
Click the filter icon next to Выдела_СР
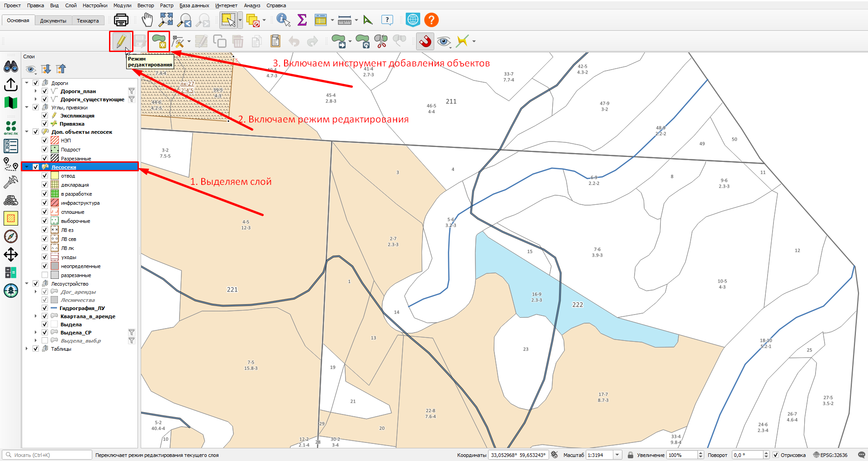pos(132,332)
